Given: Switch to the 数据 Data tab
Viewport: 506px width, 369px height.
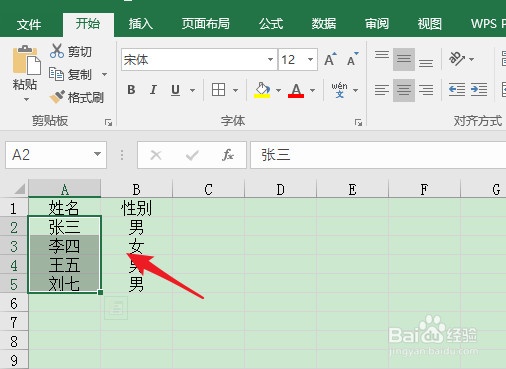Looking at the screenshot, I should 324,24.
